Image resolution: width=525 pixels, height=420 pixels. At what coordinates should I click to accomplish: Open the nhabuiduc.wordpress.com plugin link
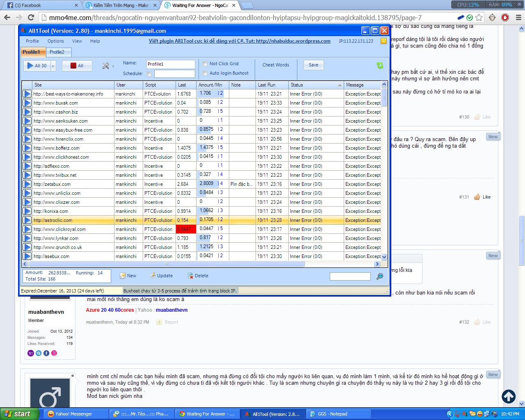point(240,41)
